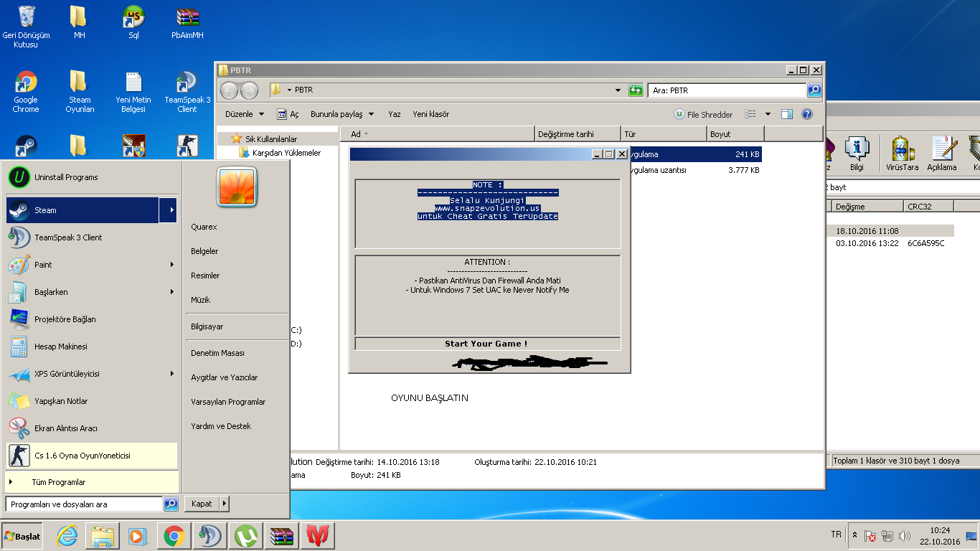Open Projektöre Bağlan from Start menu
The width and height of the screenshot is (980, 551).
92,319
